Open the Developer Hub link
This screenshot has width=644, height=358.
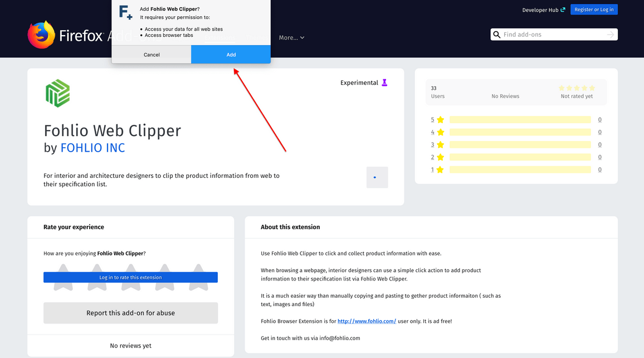(x=543, y=10)
